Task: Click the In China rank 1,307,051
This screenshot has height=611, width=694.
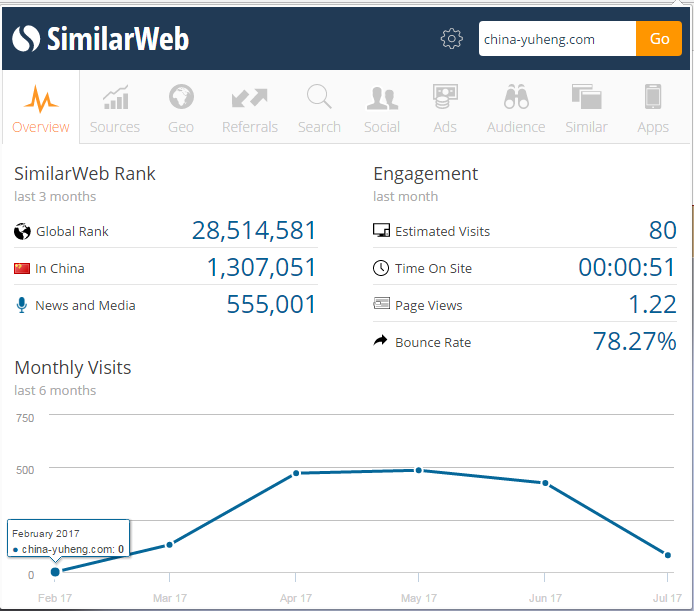Action: coord(261,268)
